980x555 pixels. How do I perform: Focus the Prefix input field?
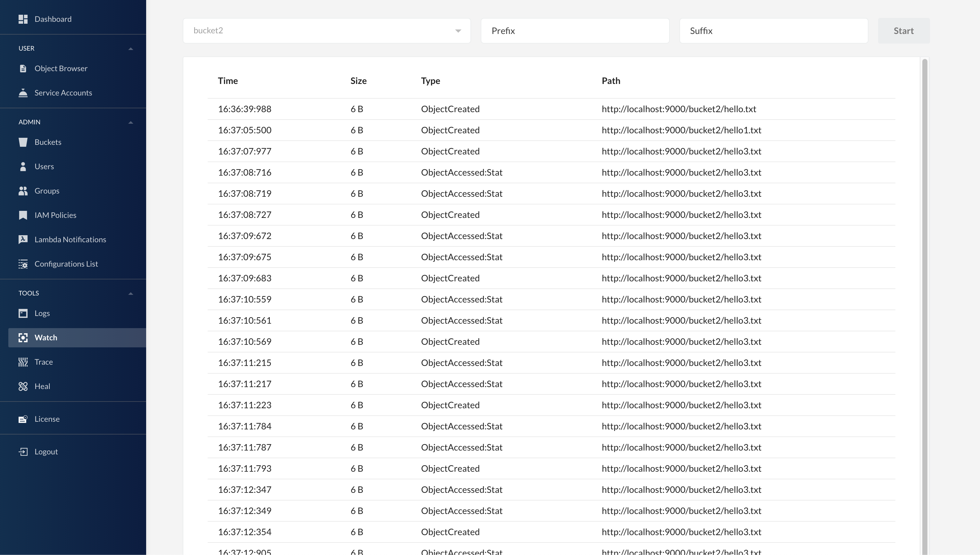pos(575,30)
